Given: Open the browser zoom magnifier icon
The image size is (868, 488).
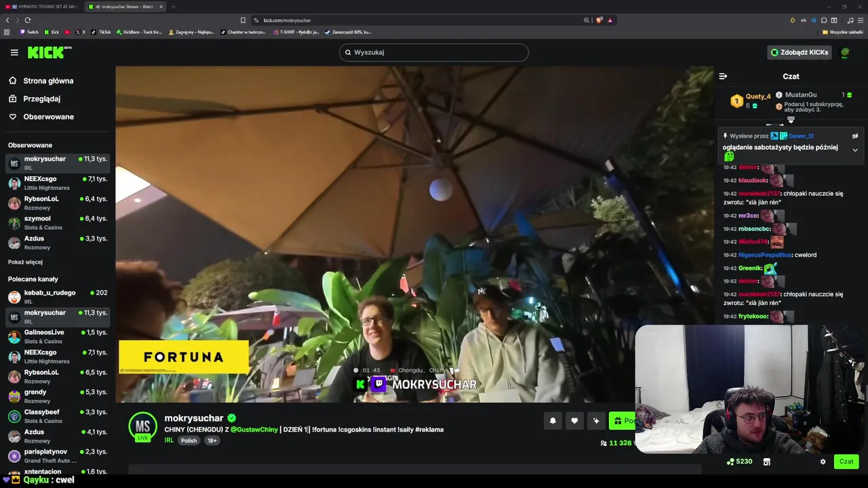Looking at the screenshot, I should click(x=587, y=20).
